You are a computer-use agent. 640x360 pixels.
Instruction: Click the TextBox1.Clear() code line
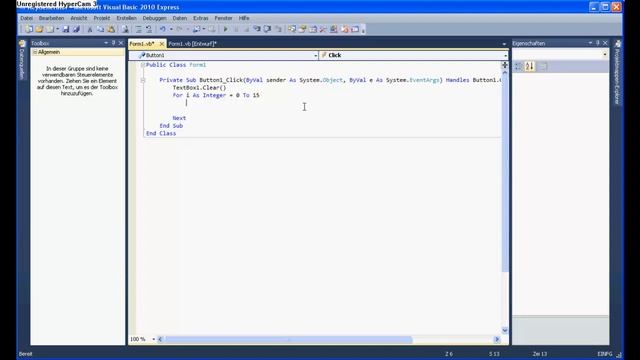pos(199,88)
